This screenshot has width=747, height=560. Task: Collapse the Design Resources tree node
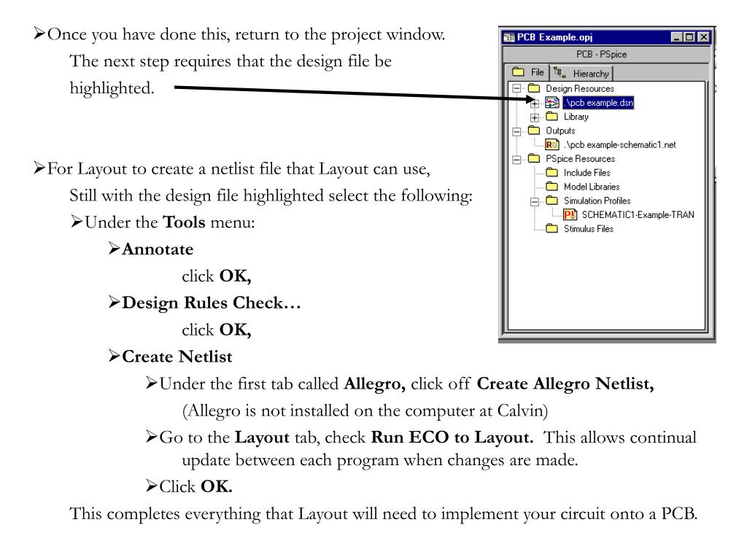tap(516, 88)
